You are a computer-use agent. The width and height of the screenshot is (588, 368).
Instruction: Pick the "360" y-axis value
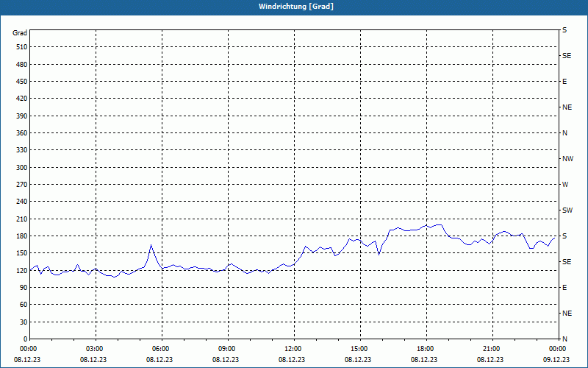[x=22, y=133]
